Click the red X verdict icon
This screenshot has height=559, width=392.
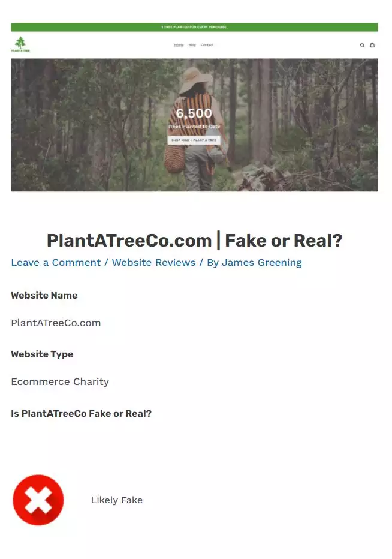tap(38, 500)
